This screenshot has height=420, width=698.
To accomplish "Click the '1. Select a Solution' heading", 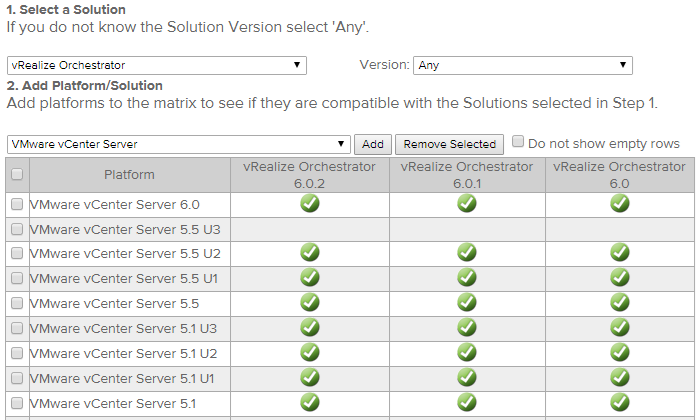I will 66,9.
